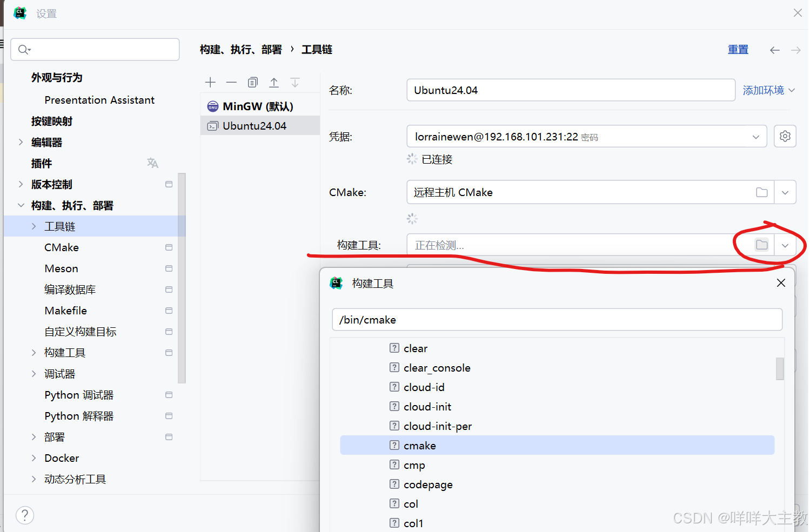Open 添加环境 dropdown
810x532 pixels.
pos(768,90)
